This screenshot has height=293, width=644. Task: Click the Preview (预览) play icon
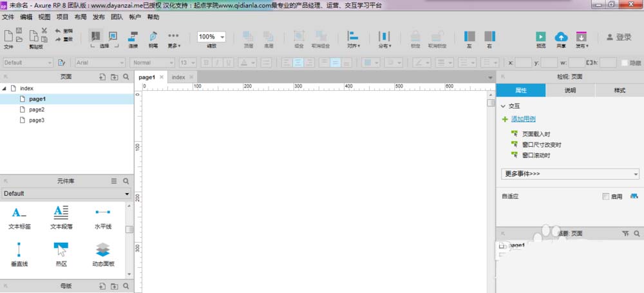click(x=541, y=37)
